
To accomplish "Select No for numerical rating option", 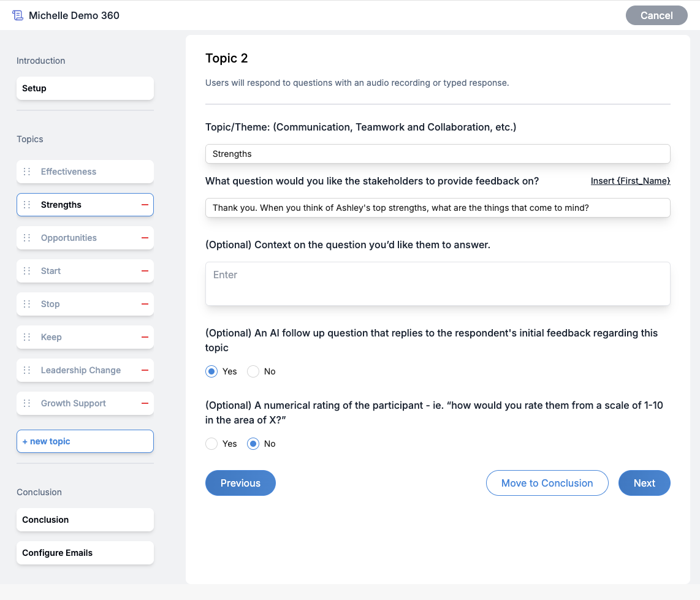I will pyautogui.click(x=253, y=444).
